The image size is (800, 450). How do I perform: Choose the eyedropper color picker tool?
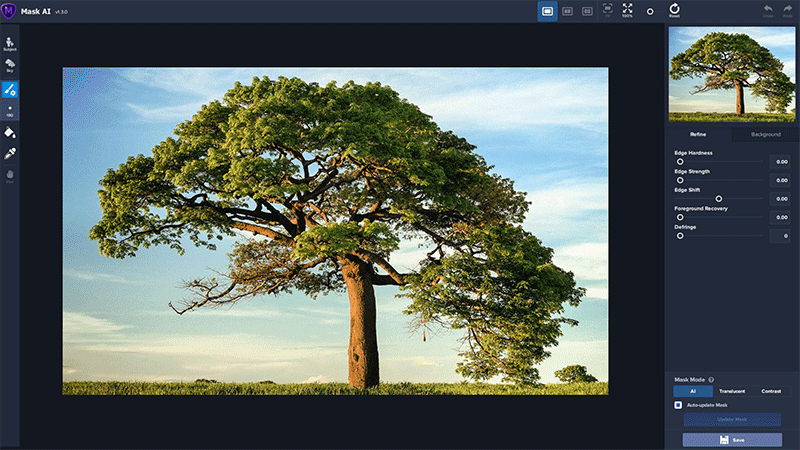(10, 154)
